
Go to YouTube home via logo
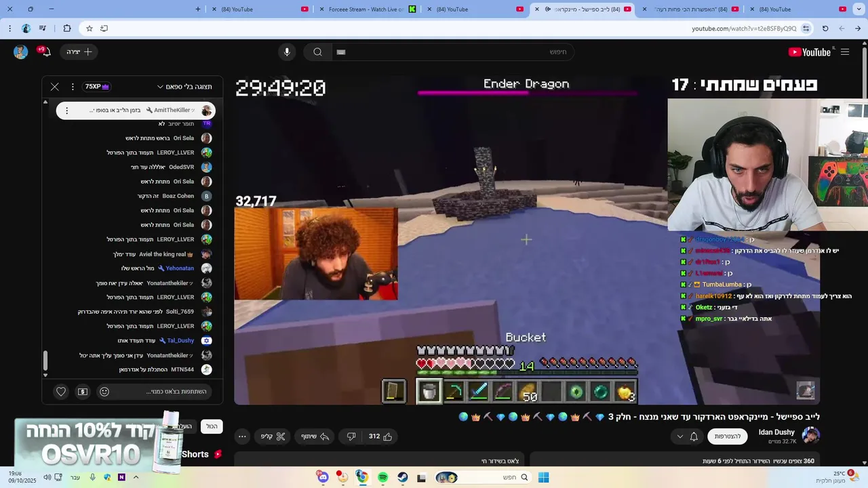809,52
